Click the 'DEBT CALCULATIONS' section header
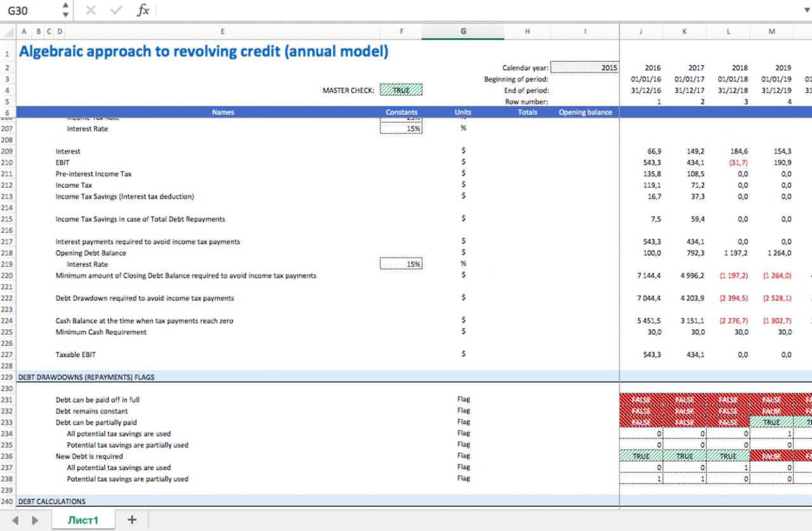This screenshot has width=812, height=531. pos(51,501)
